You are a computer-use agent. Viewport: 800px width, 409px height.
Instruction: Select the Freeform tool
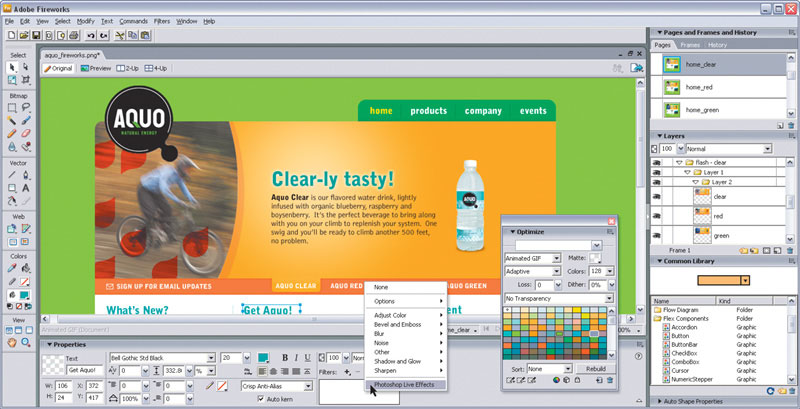pos(12,201)
